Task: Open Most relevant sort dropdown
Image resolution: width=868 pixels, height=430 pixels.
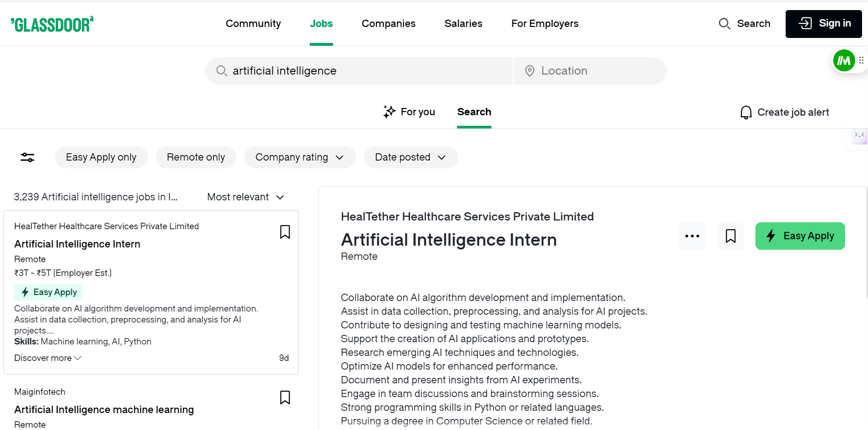Action: [x=246, y=197]
